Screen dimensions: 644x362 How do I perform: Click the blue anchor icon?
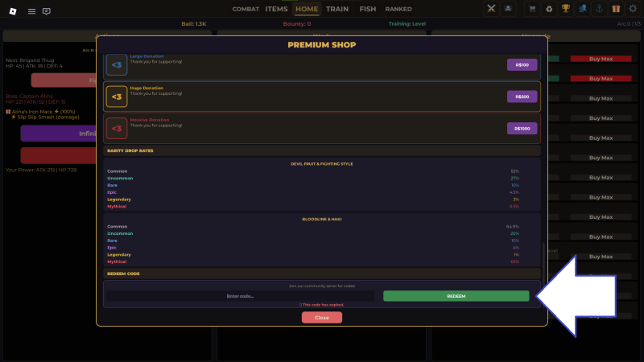tap(599, 9)
